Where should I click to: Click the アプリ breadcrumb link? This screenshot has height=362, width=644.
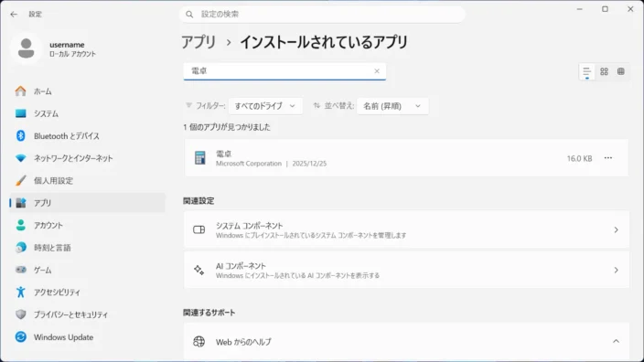[x=199, y=42]
